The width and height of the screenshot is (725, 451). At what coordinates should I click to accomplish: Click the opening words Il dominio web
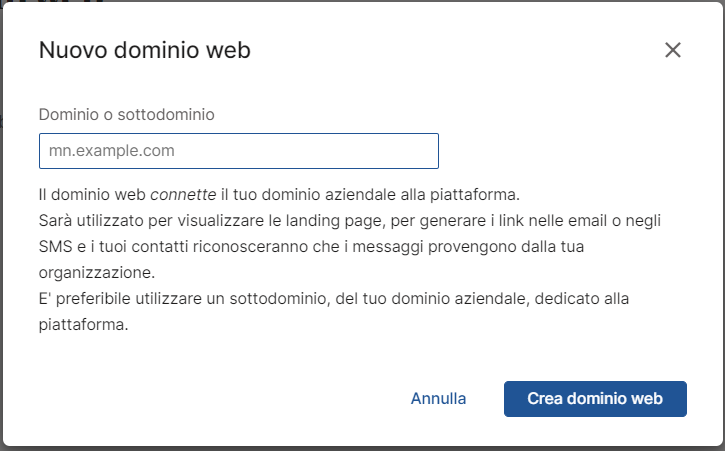(92, 194)
